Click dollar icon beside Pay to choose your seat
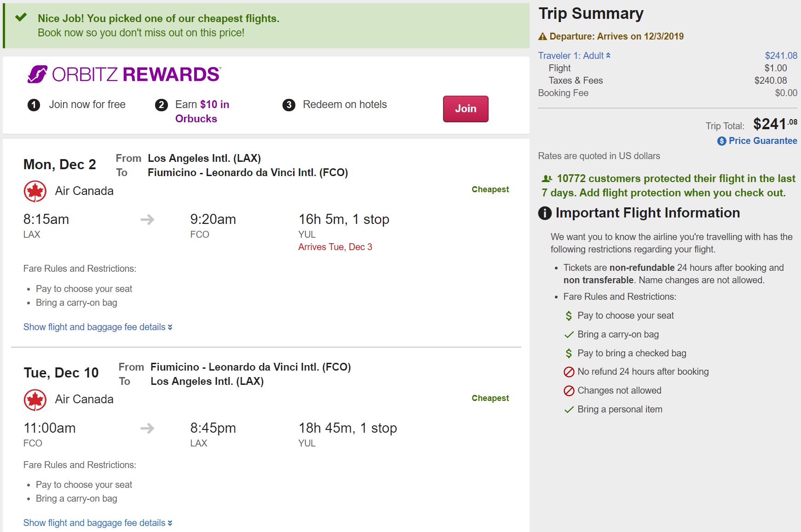The height and width of the screenshot is (532, 801). click(x=569, y=316)
